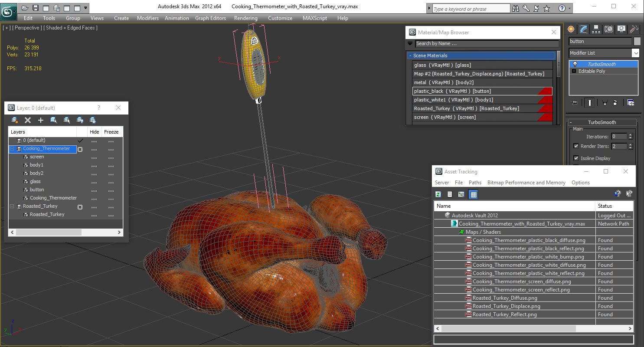Select Roasted_Turkey VRayMtl material entry
The height and width of the screenshot is (347, 644).
tap(482, 108)
